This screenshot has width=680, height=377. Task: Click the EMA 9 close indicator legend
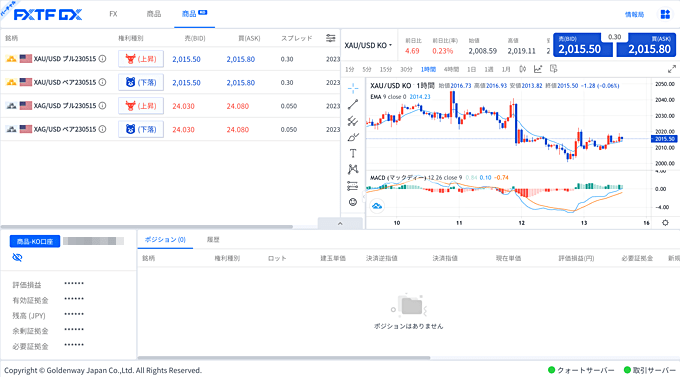tap(400, 97)
